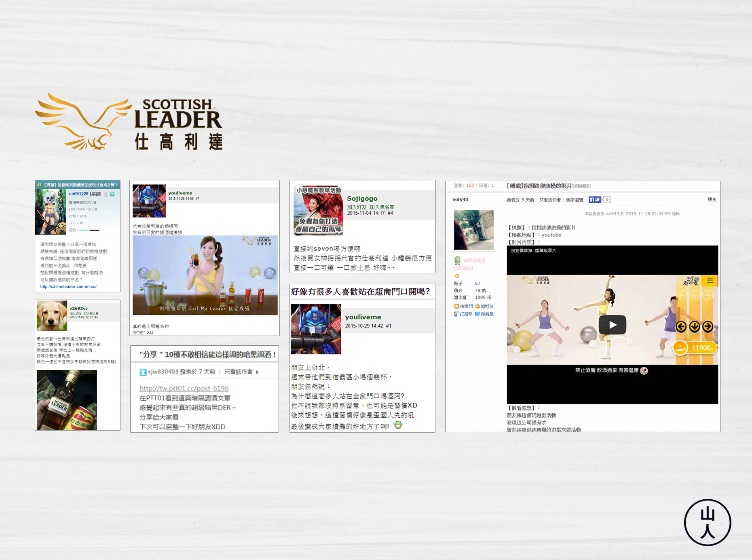The width and height of the screenshot is (752, 560).
Task: Click the RSS feed icon beside co061229
Action: [x=112, y=194]
